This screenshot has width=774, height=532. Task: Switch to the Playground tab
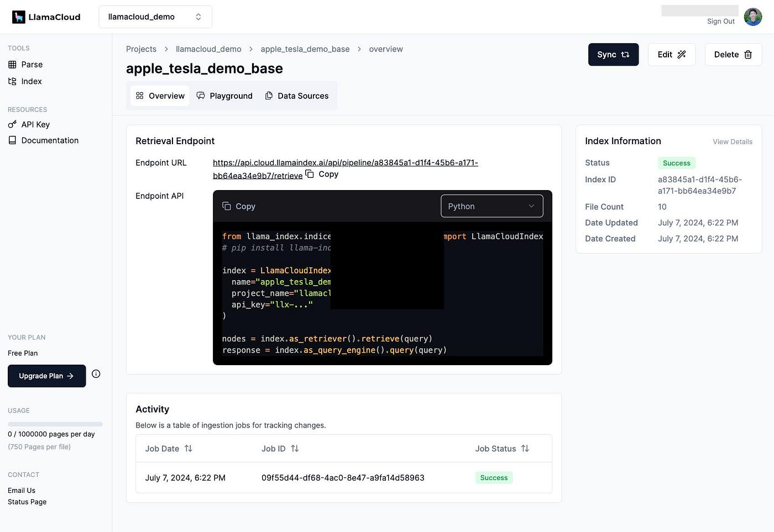[x=224, y=96]
